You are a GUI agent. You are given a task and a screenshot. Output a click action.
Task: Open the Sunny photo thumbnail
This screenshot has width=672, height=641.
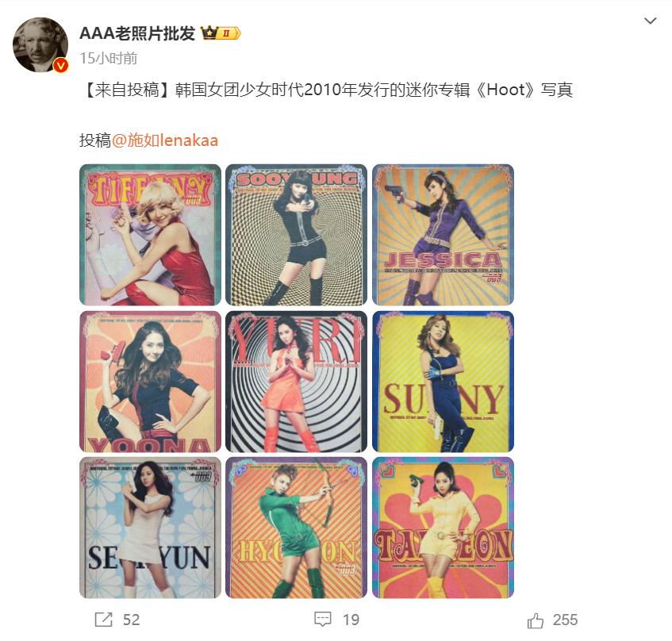tap(443, 382)
